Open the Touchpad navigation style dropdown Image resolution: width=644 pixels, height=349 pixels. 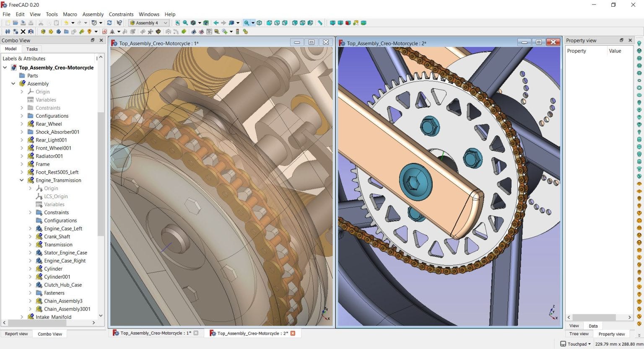(x=576, y=344)
